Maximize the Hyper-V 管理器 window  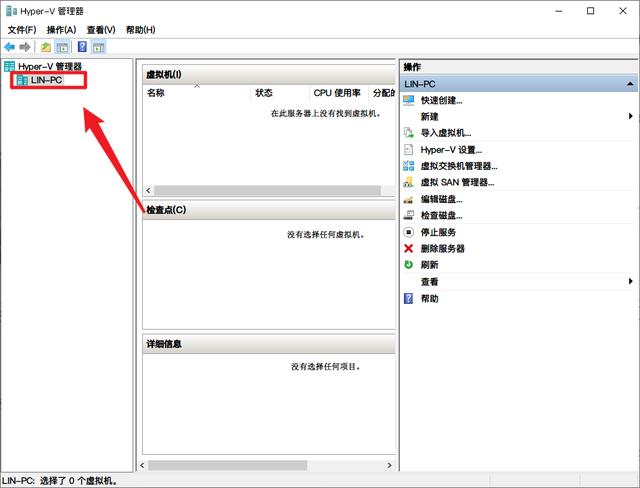590,11
